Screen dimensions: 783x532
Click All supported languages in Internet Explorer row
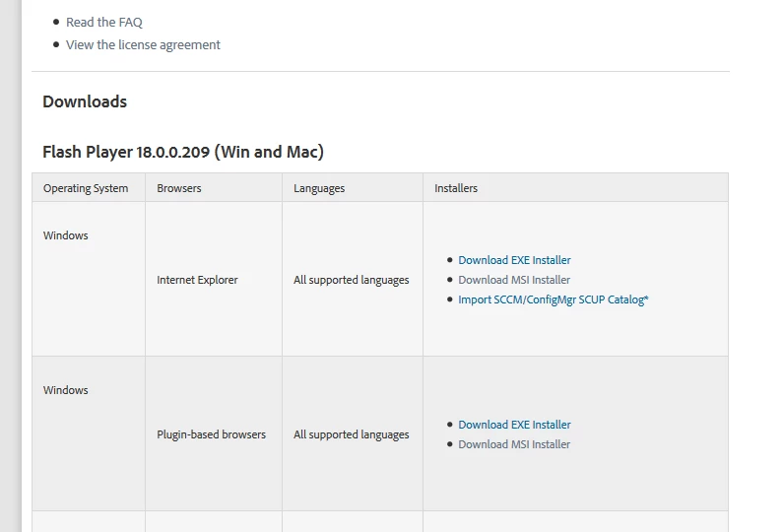coord(351,280)
